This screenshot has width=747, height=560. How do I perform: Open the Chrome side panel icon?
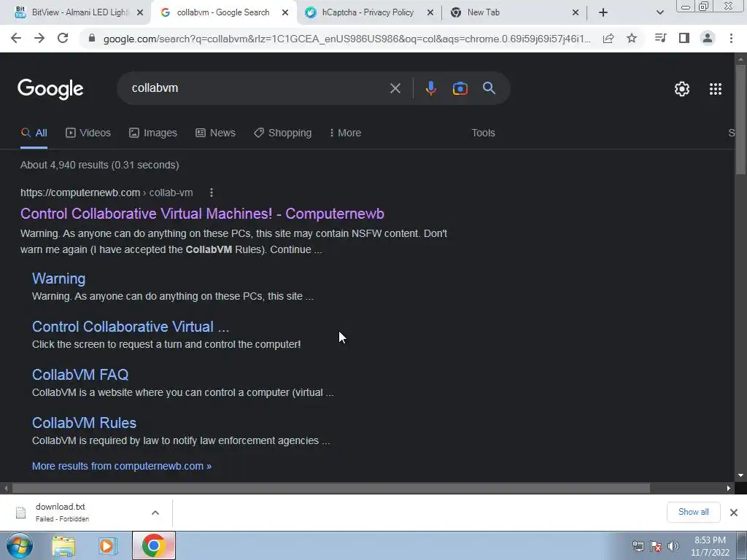tap(684, 38)
